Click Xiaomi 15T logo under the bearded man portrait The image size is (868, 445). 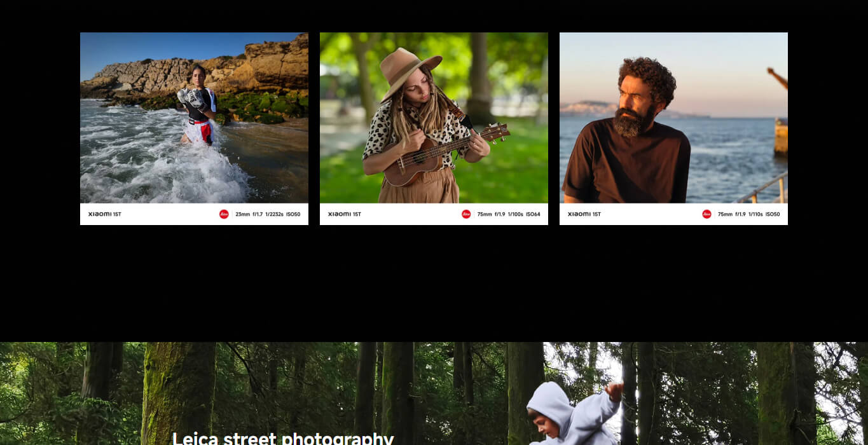[x=584, y=214]
